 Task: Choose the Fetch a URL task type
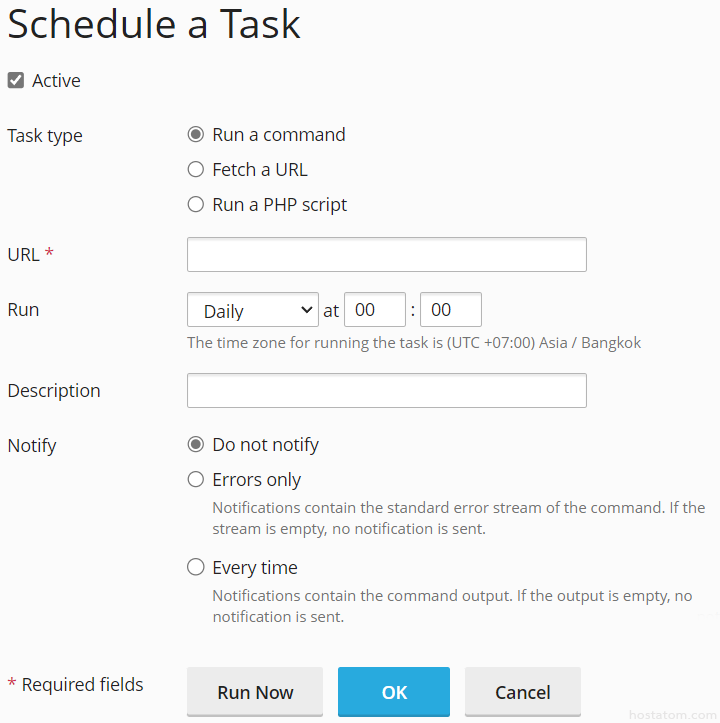196,170
